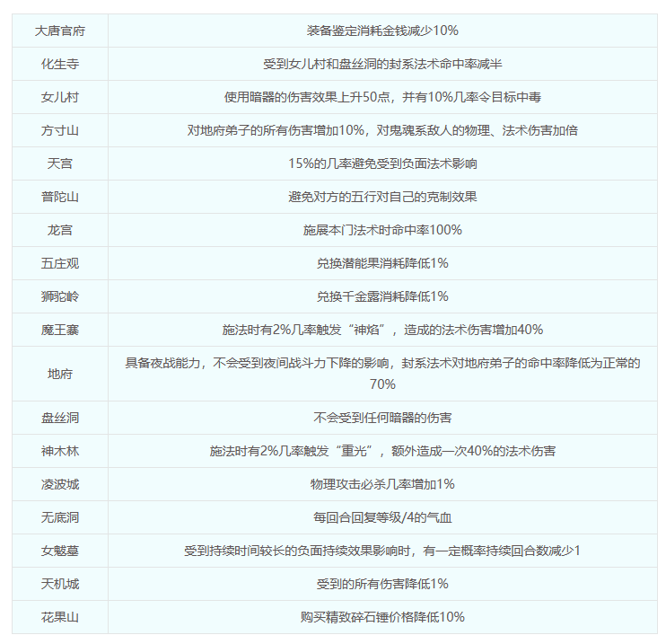The image size is (666, 644).
Task: Select the 天机城 row label
Action: pyautogui.click(x=60, y=584)
